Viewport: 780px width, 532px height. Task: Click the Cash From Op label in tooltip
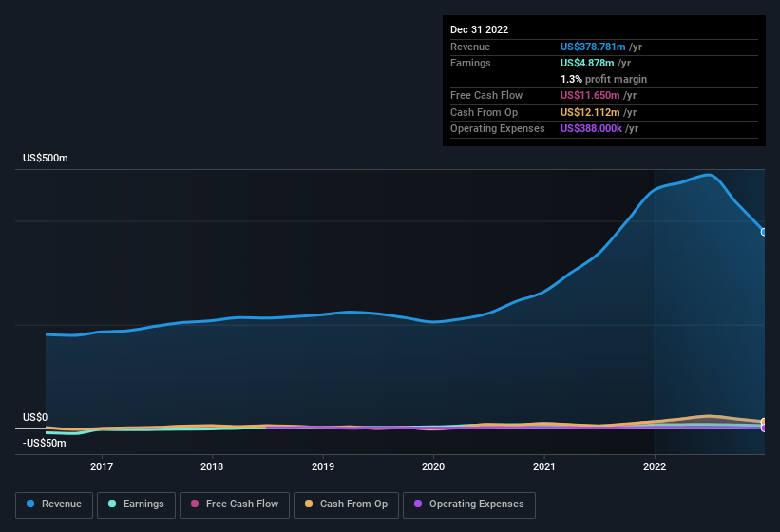[x=484, y=112]
